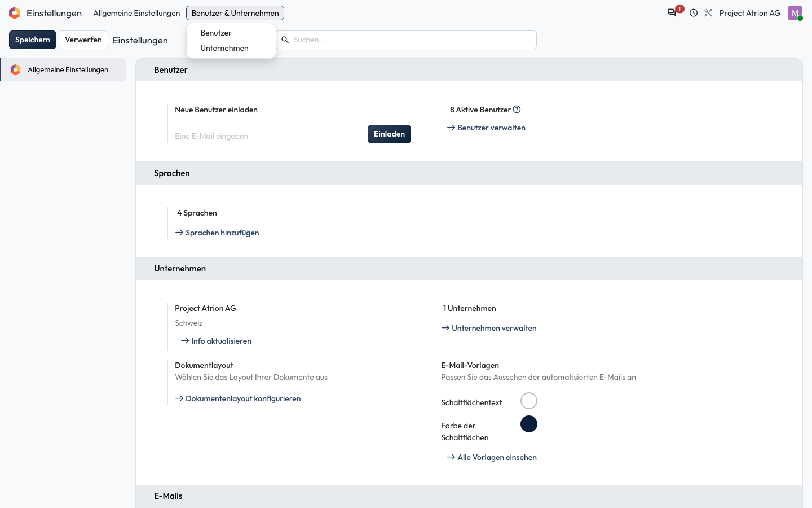Pick the Farbe der Schaltflächen dark swatch
The height and width of the screenshot is (508, 812).
pyautogui.click(x=529, y=424)
